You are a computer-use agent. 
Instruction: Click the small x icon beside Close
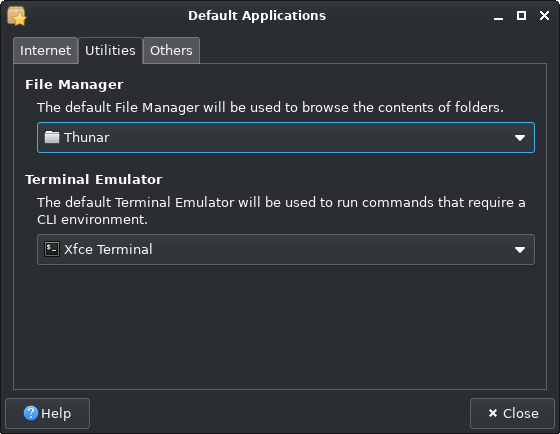coord(493,413)
